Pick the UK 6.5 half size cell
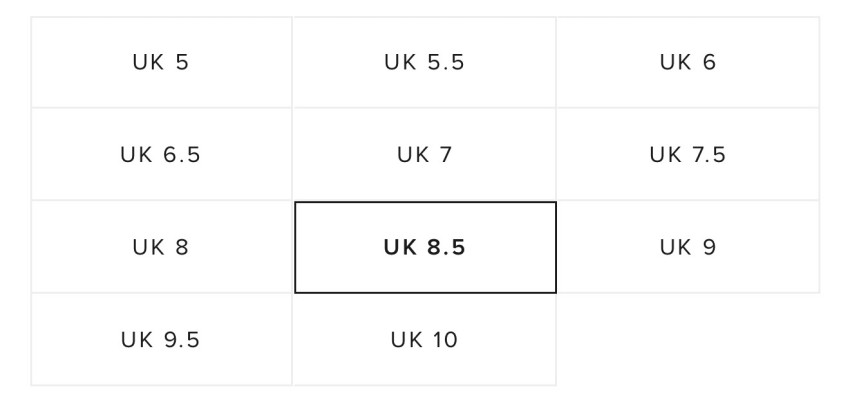Image resolution: width=850 pixels, height=414 pixels. point(161,155)
